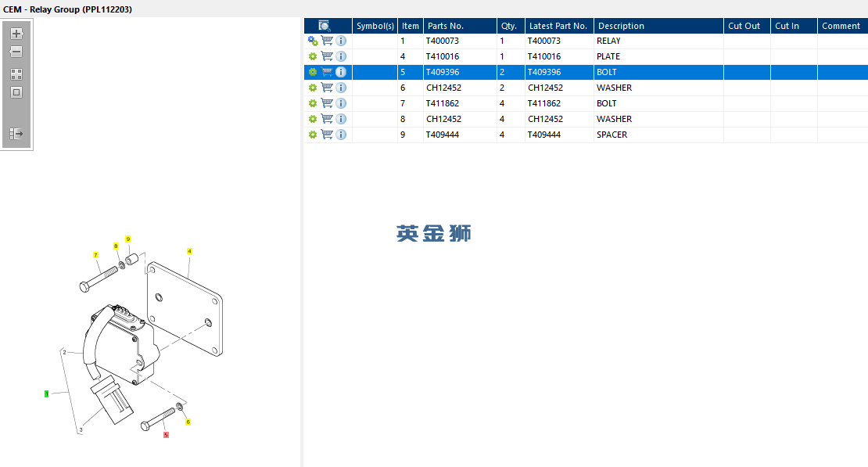This screenshot has width=868, height=467.
Task: Sort by Qty. column header
Action: [511, 26]
